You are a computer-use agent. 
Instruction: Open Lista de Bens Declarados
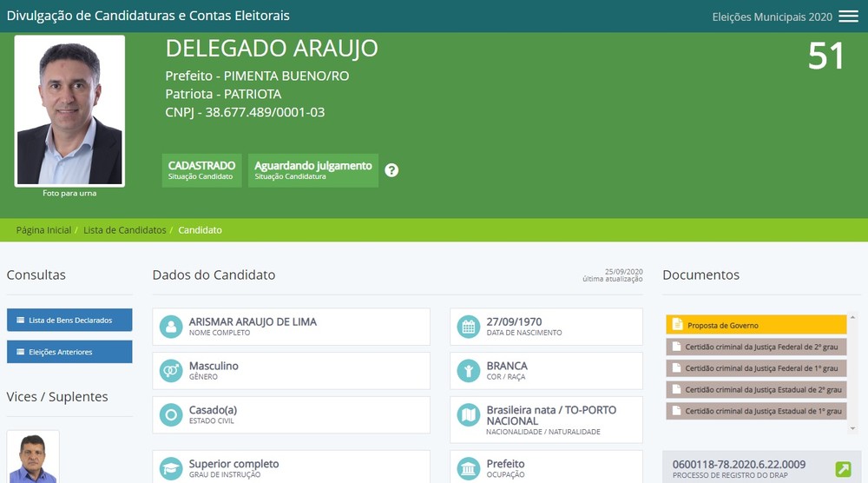tap(69, 321)
